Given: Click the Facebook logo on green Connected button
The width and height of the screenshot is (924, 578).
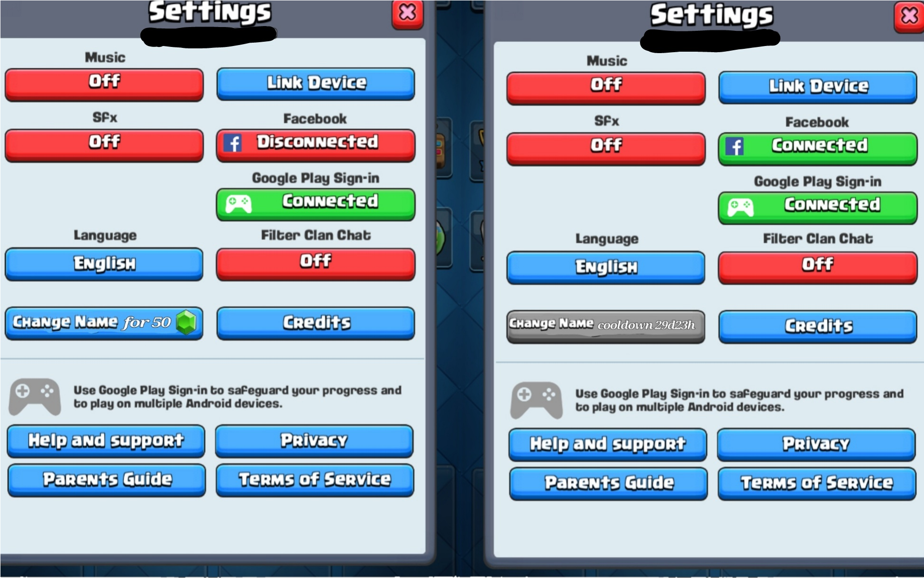Looking at the screenshot, I should click(x=734, y=147).
